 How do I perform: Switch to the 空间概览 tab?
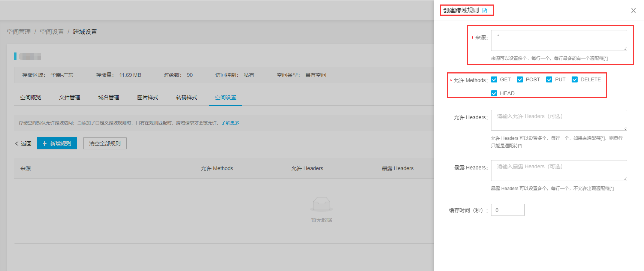point(31,97)
